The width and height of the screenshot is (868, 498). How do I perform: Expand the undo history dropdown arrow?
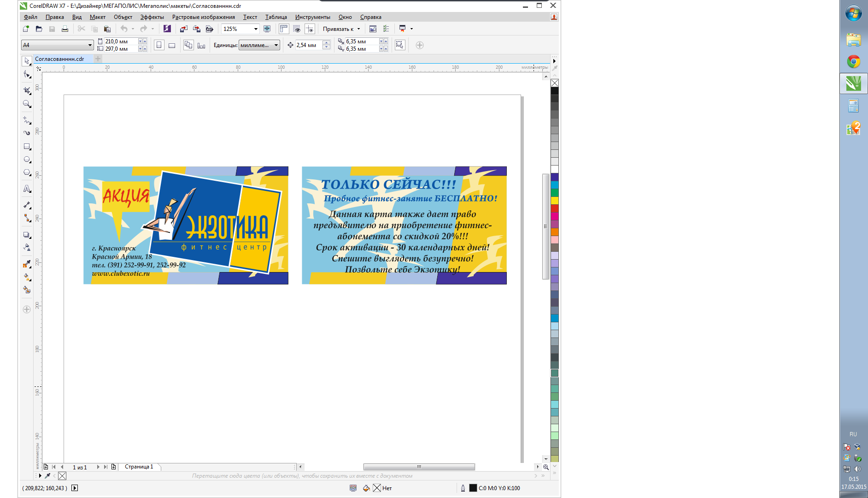point(133,29)
